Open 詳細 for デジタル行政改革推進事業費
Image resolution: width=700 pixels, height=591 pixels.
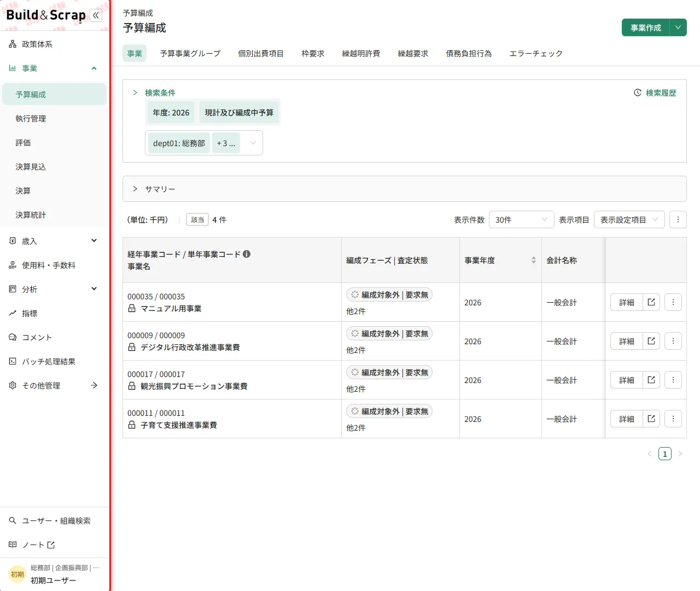[x=627, y=341]
